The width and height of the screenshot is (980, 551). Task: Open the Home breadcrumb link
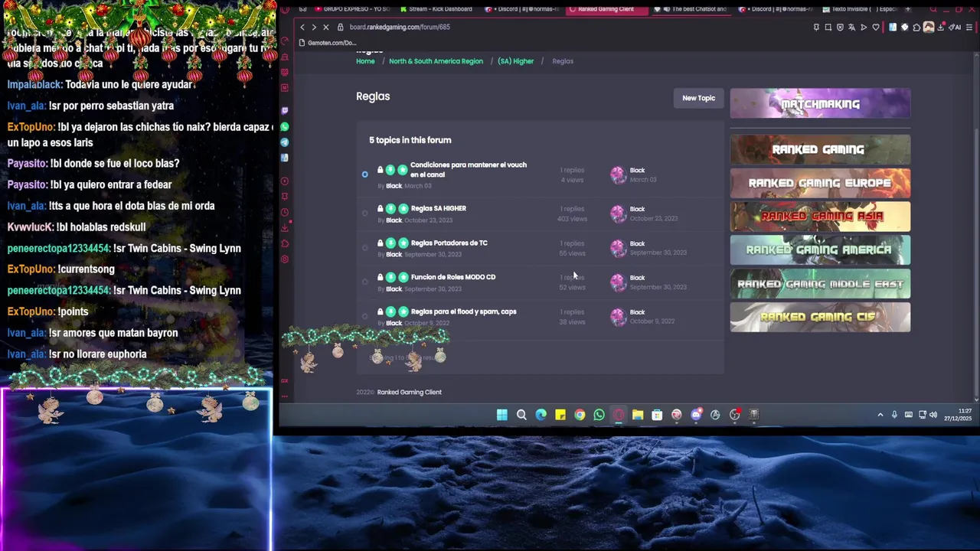pos(365,61)
